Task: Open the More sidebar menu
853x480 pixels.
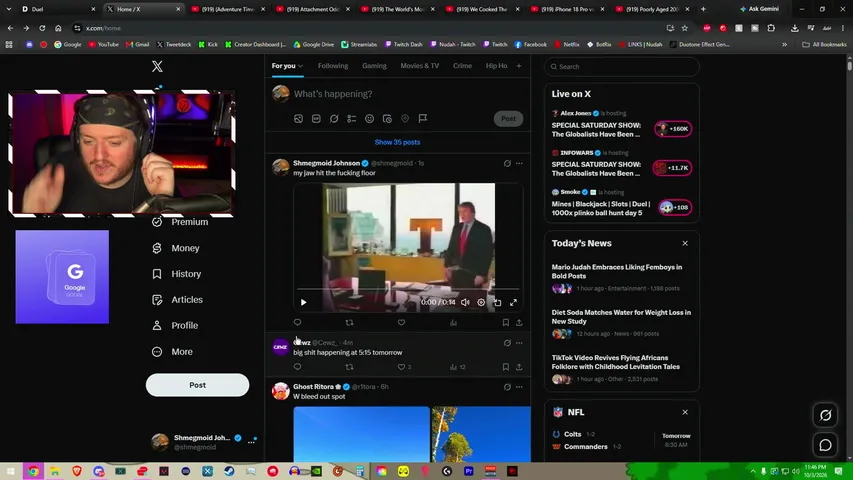Action: click(172, 352)
